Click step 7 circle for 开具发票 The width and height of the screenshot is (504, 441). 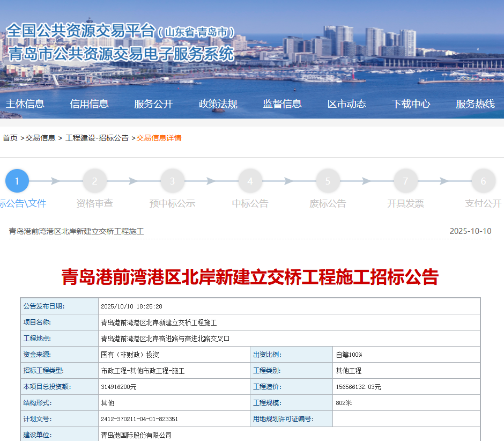click(406, 181)
